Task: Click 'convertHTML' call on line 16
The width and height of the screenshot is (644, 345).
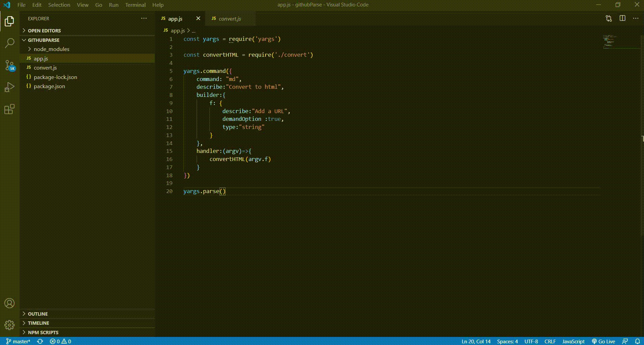Action: click(x=227, y=159)
